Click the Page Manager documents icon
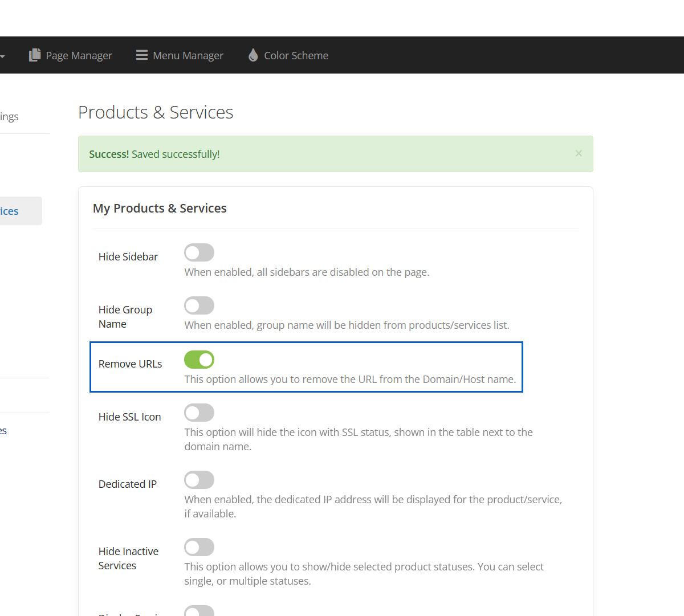This screenshot has height=616, width=684. [35, 55]
